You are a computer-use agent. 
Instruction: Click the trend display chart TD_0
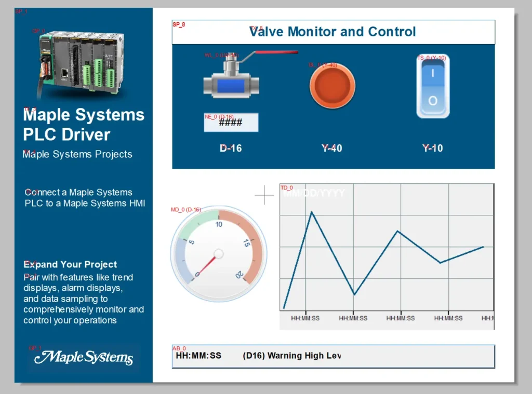tap(387, 254)
